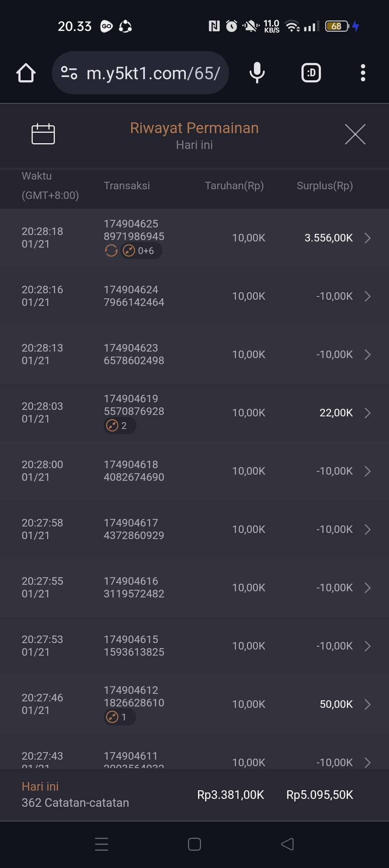
Task: Open the browser tab switcher icon
Action: tap(311, 73)
